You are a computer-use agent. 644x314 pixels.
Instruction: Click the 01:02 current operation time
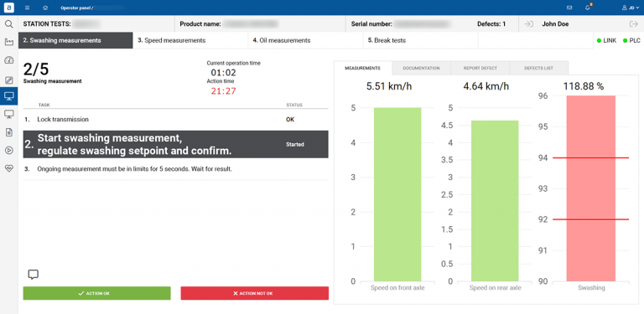pyautogui.click(x=223, y=73)
